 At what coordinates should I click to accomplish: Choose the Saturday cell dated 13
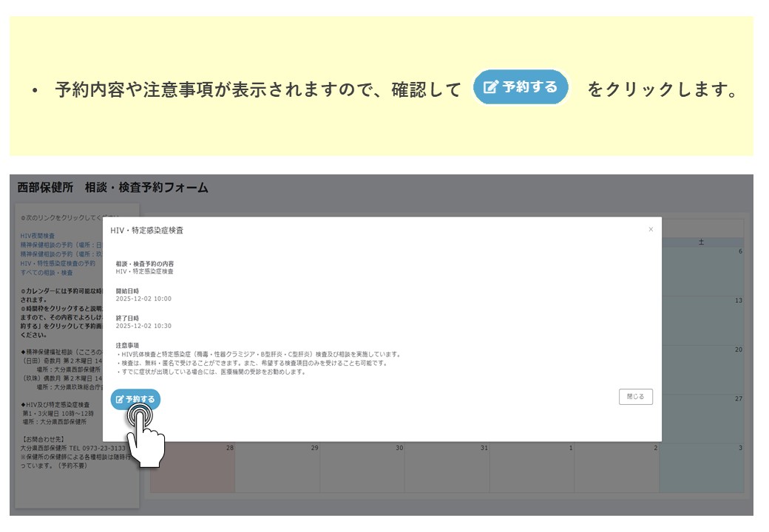coord(702,320)
